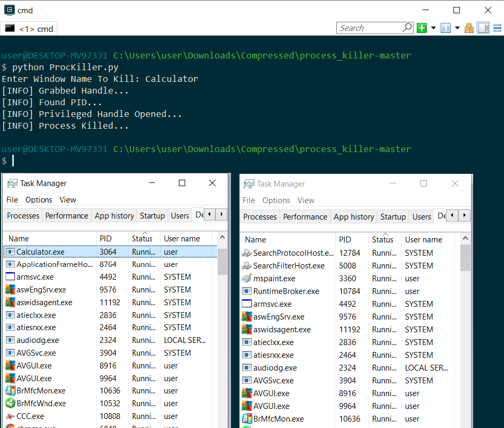This screenshot has width=504, height=428.
Task: Open the hamburger settings menu icon
Action: (497, 28)
